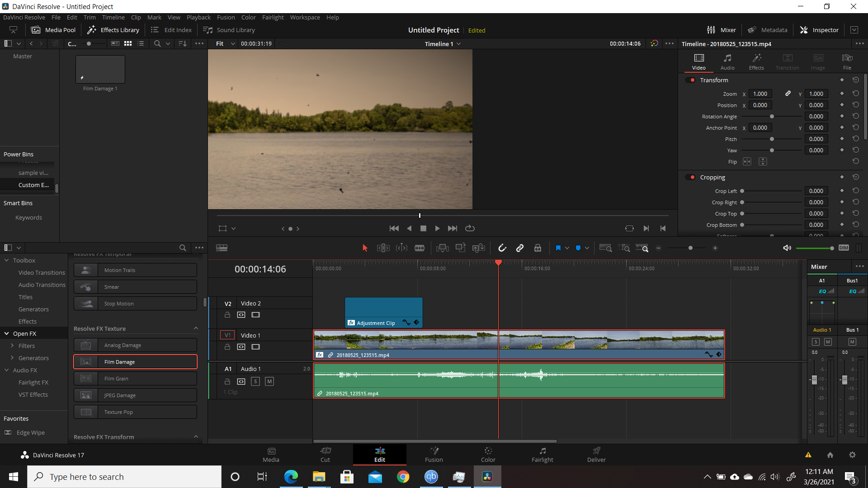Switch to the Color page
Screen dimensions: 868x488
click(488, 455)
